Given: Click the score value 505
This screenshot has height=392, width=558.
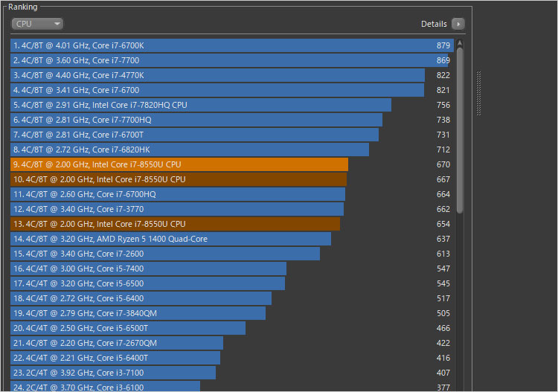Looking at the screenshot, I should [443, 313].
